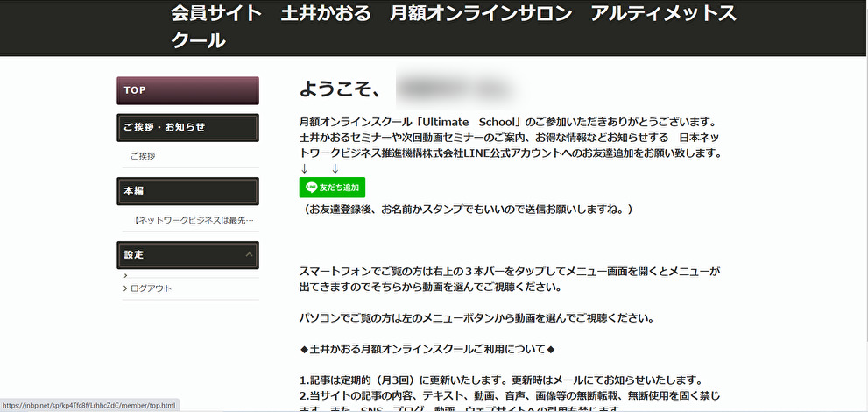Click the LINE speech bubble icon on 友だち追加
Viewport: 868px width, 412px height.
tap(311, 188)
